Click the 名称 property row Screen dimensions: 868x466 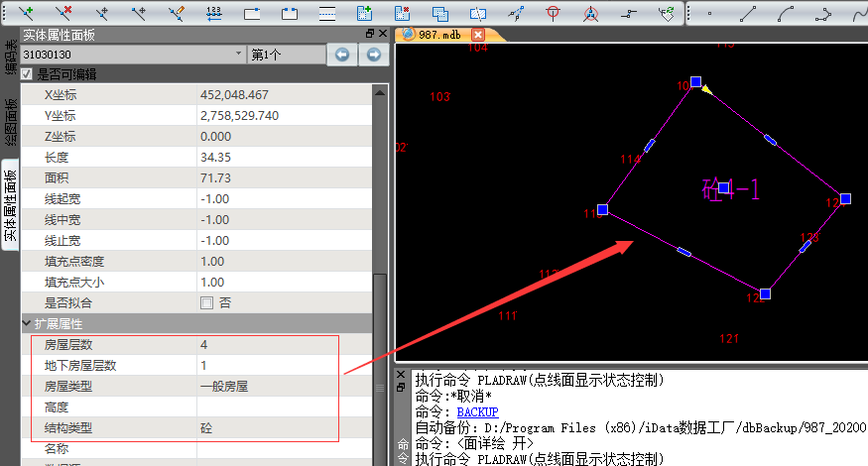coord(196,449)
